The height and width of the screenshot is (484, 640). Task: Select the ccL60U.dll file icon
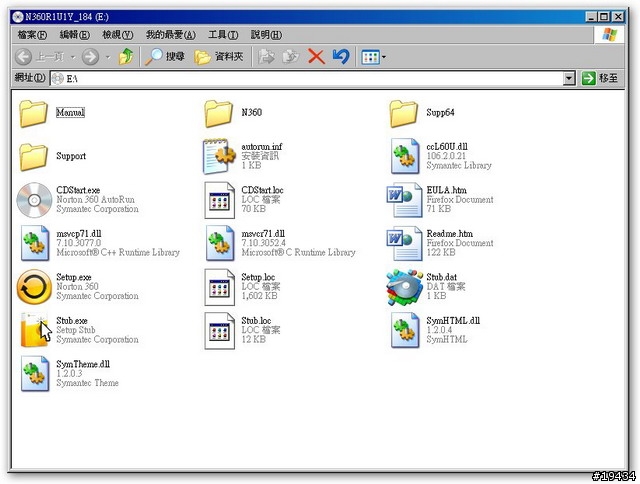[x=404, y=156]
